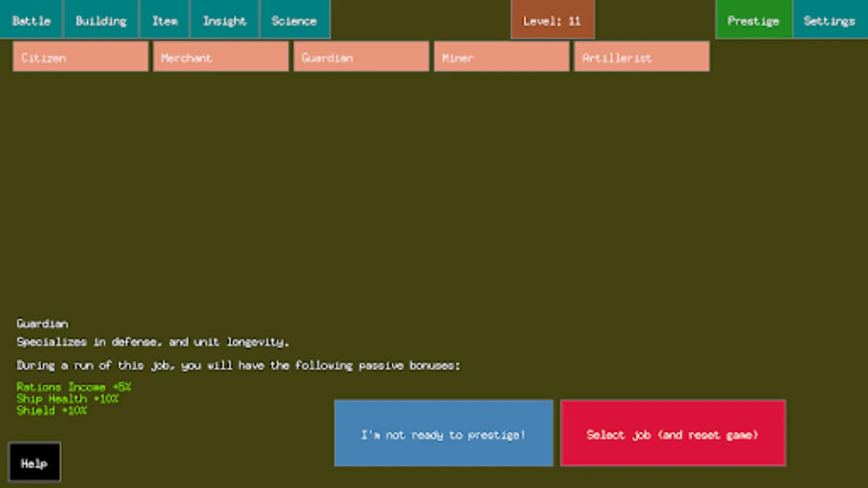Open the Battle tab

coord(31,20)
